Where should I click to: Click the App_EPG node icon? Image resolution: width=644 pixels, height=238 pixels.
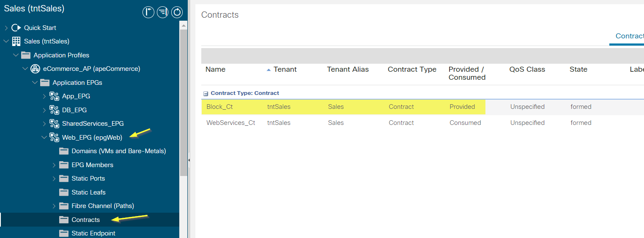pyautogui.click(x=54, y=96)
